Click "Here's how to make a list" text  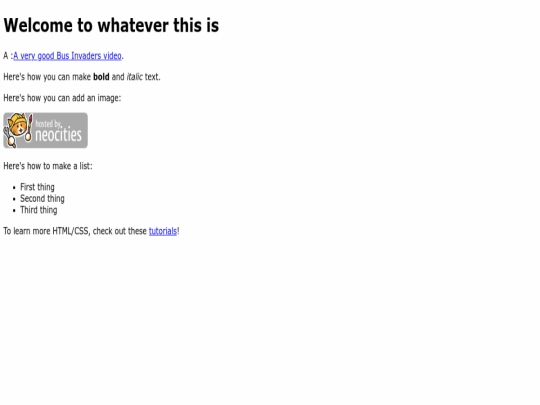coord(48,166)
